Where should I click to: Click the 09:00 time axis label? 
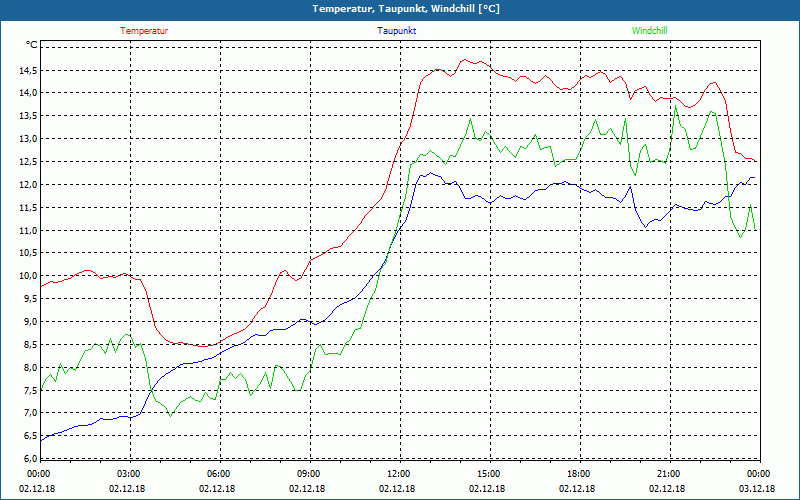pos(307,474)
